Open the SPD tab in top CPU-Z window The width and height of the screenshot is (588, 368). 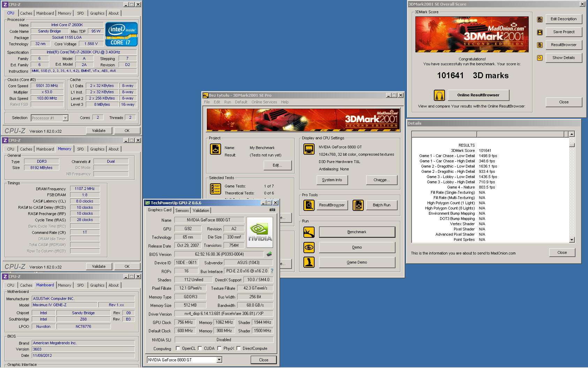click(x=81, y=13)
